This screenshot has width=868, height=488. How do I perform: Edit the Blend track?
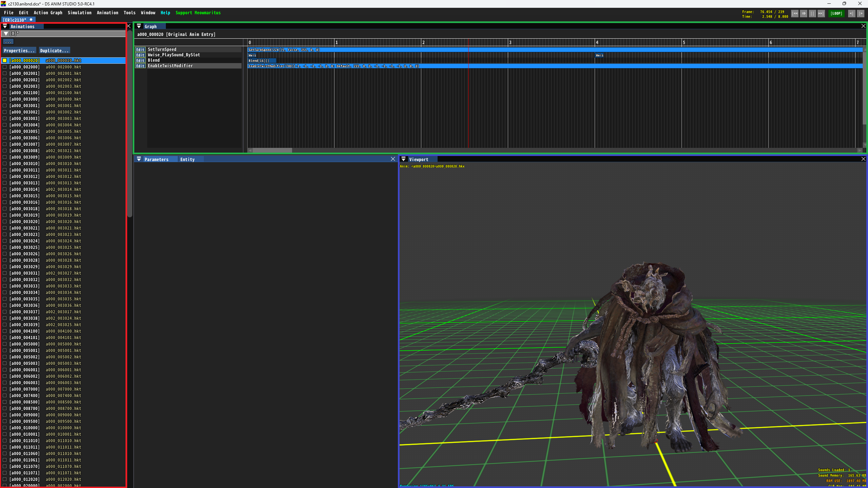coord(140,60)
